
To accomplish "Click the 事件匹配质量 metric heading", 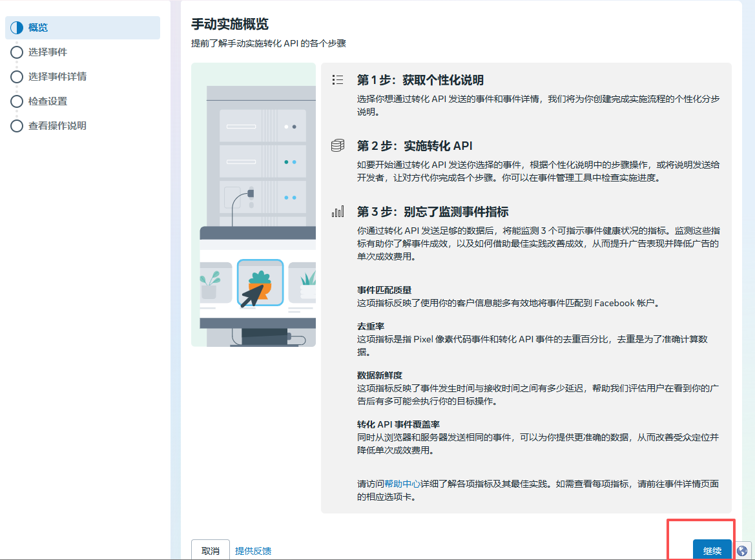I will pos(384,290).
